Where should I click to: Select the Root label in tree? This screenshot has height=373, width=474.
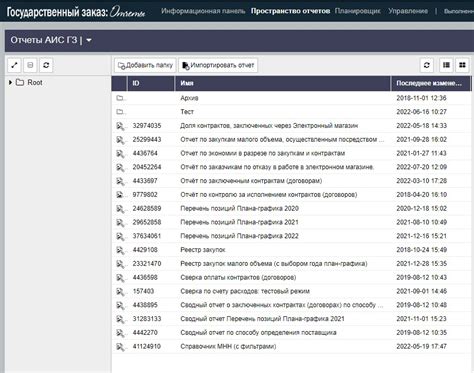pos(35,82)
